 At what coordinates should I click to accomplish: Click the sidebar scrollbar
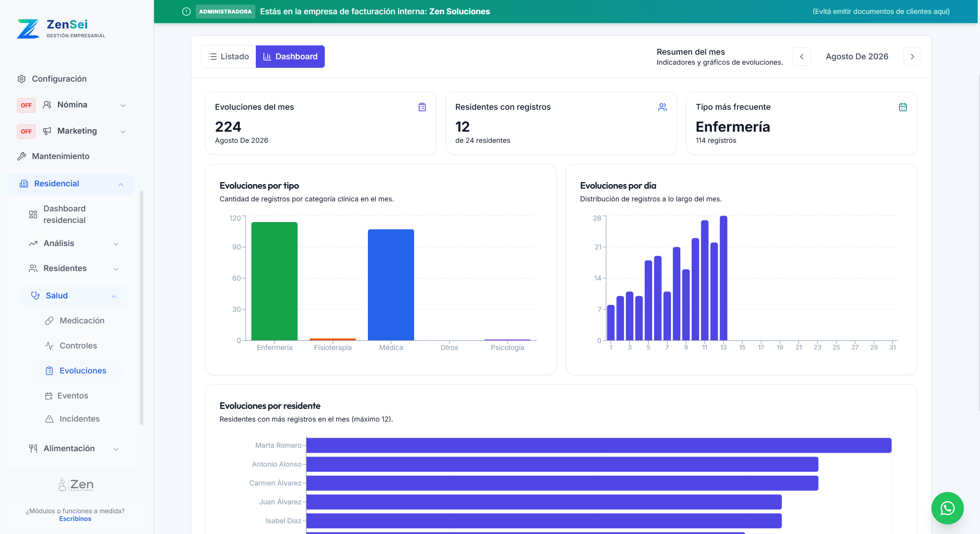141,308
